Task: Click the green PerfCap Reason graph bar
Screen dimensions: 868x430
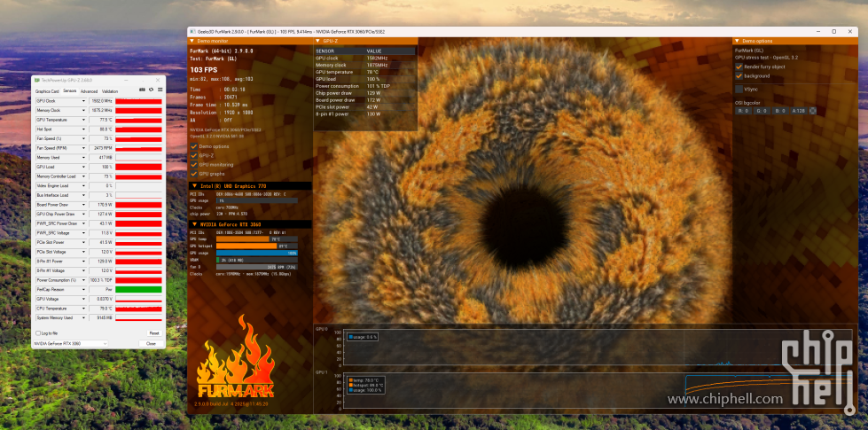Action: tap(138, 289)
